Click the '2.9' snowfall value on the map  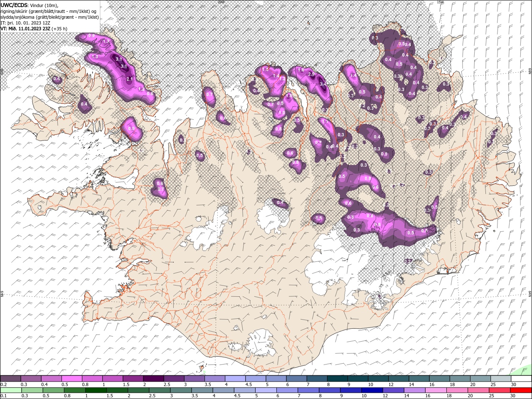coord(311,74)
